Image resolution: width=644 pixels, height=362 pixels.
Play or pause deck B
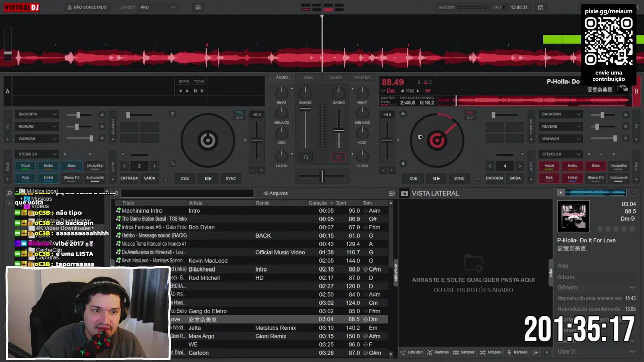(436, 178)
